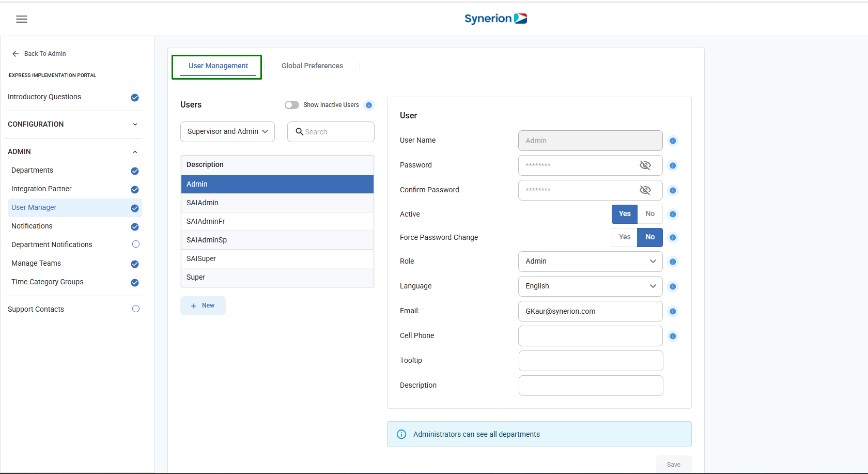Select SAIAdminFr in users list
868x474 pixels.
click(x=277, y=222)
